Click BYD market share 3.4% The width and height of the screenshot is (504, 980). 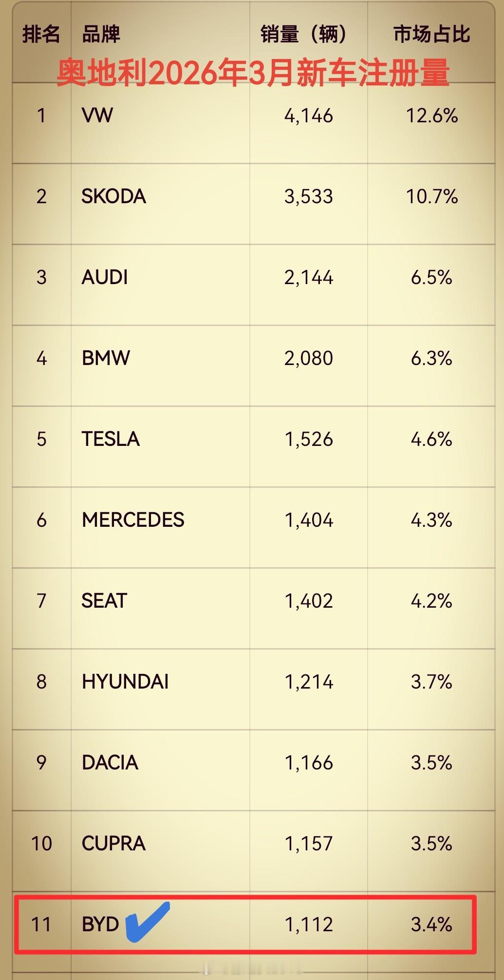(x=431, y=924)
